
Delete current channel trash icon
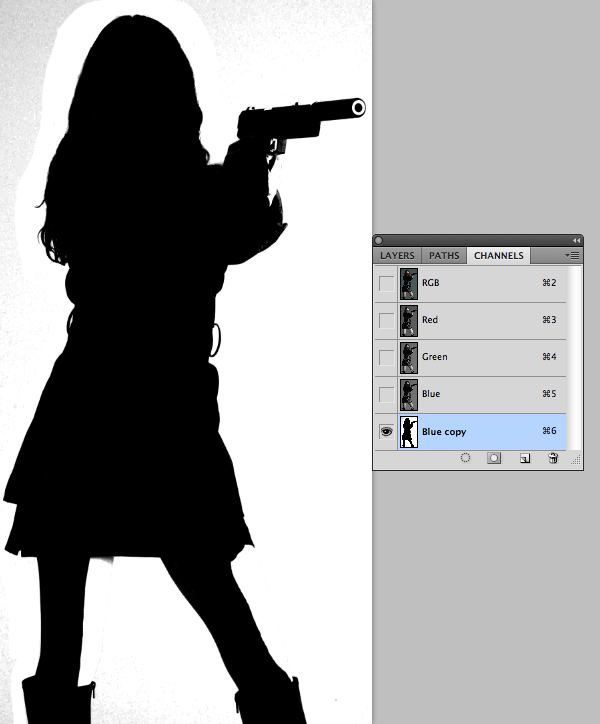pyautogui.click(x=553, y=458)
